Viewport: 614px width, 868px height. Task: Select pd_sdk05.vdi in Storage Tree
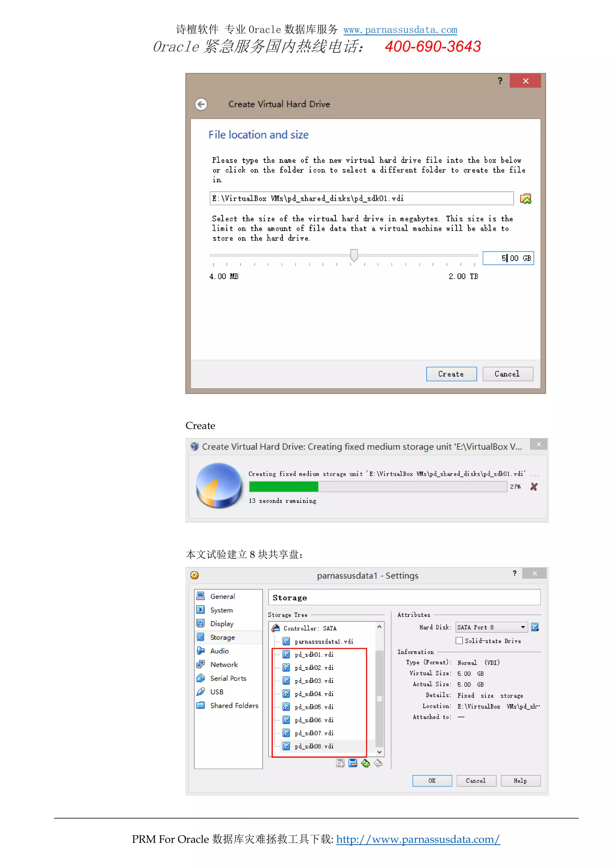tap(314, 707)
